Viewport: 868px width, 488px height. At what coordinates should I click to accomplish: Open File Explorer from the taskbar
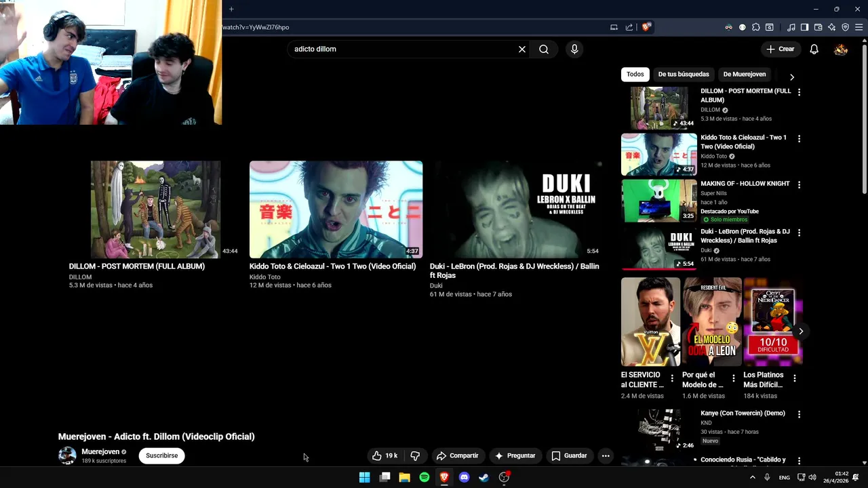(x=404, y=477)
